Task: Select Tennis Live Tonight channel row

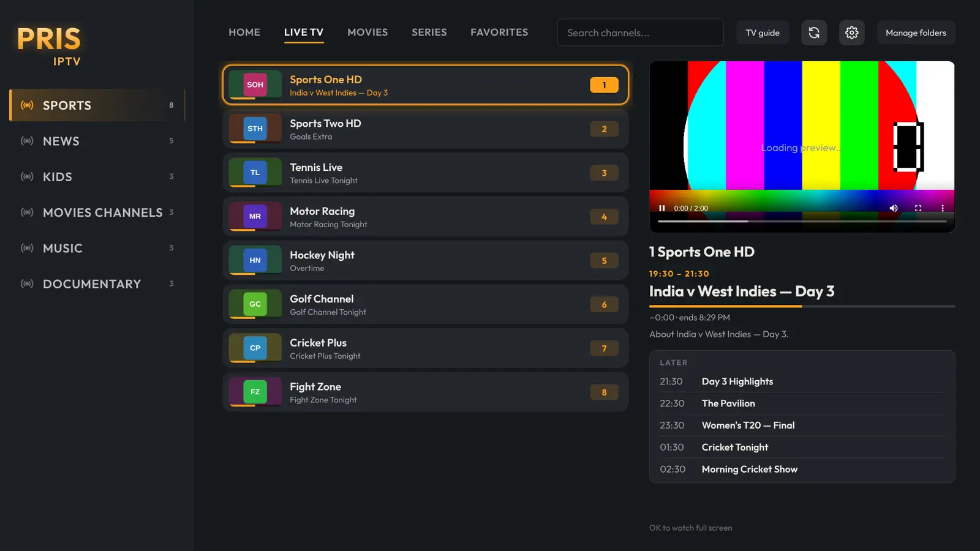Action: click(426, 173)
